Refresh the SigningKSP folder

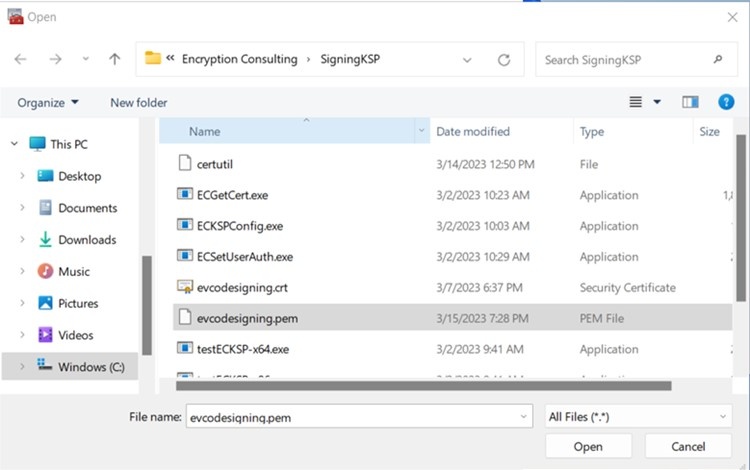(x=504, y=60)
